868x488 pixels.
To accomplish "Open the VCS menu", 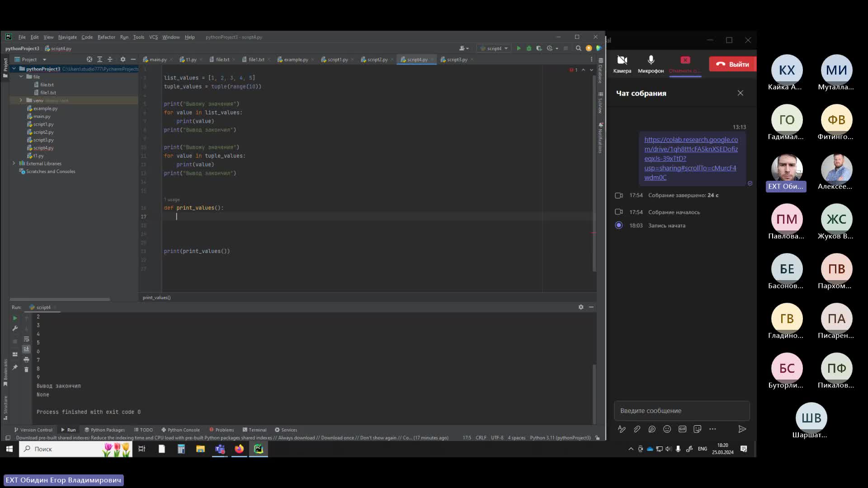I will [x=153, y=37].
